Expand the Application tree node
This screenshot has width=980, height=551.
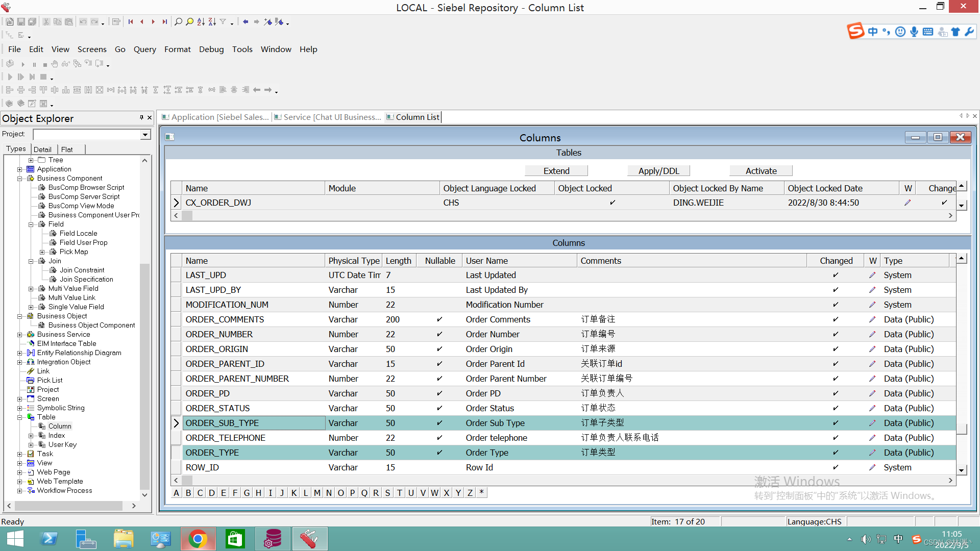20,169
